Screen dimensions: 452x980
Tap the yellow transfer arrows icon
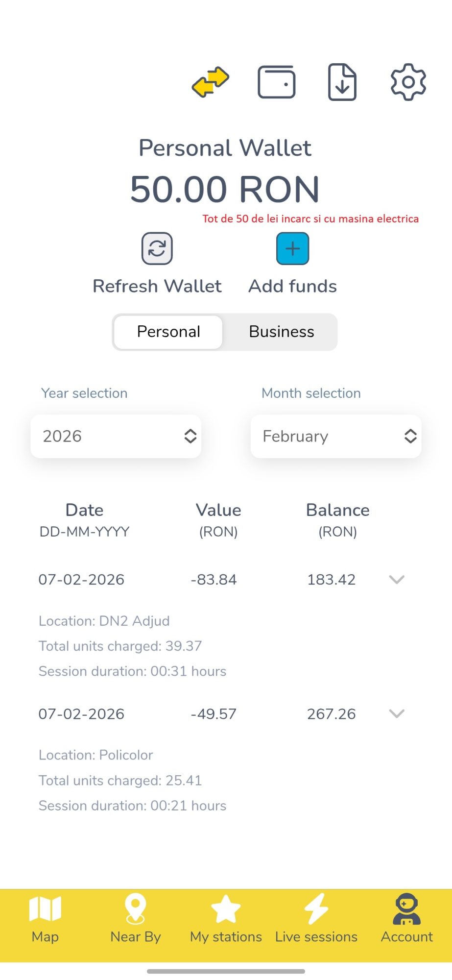pos(211,82)
